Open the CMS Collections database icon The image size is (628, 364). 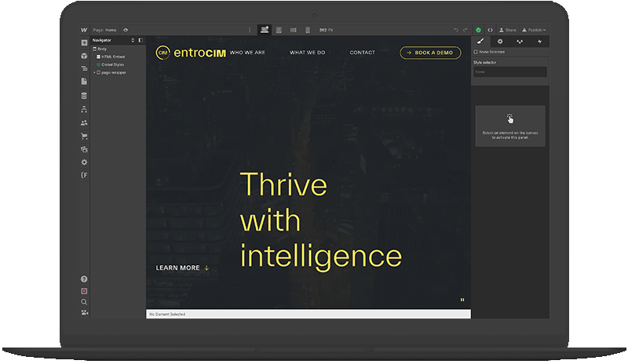(x=84, y=96)
